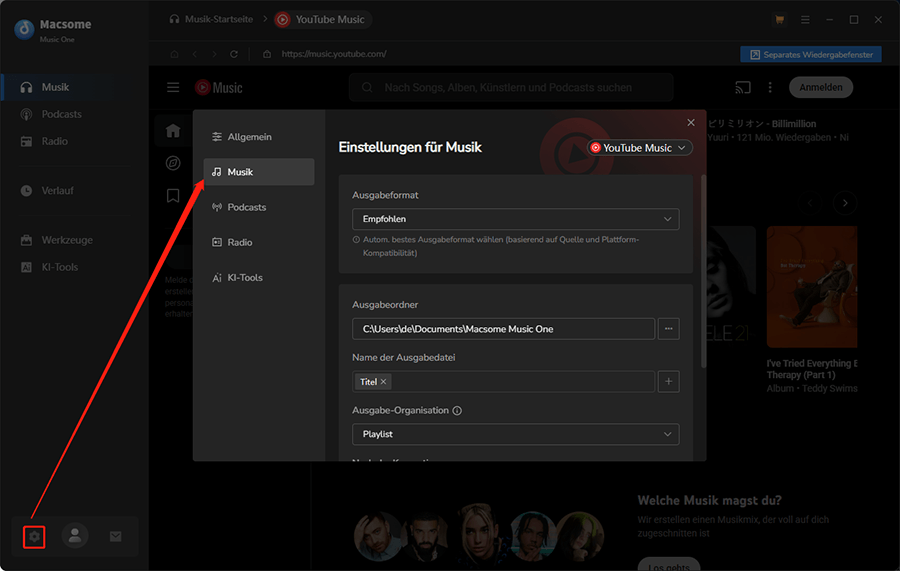The width and height of the screenshot is (900, 571).
Task: Select Musik settings tab
Action: [x=259, y=172]
